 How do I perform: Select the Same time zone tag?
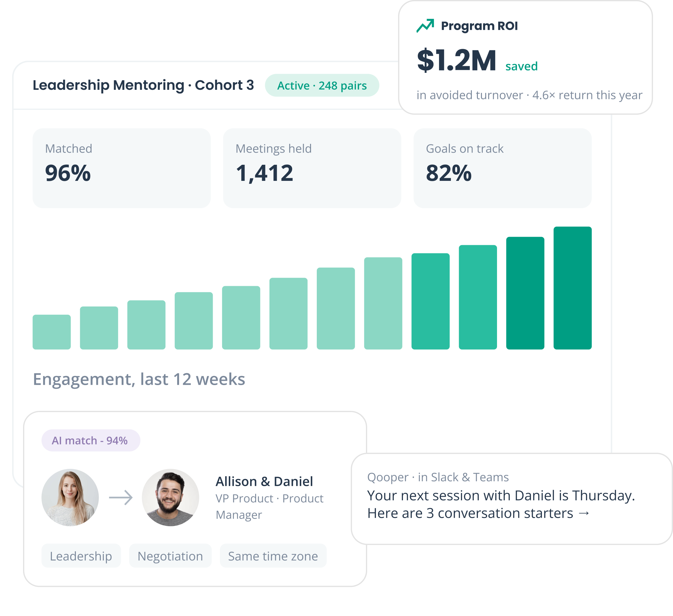[273, 556]
